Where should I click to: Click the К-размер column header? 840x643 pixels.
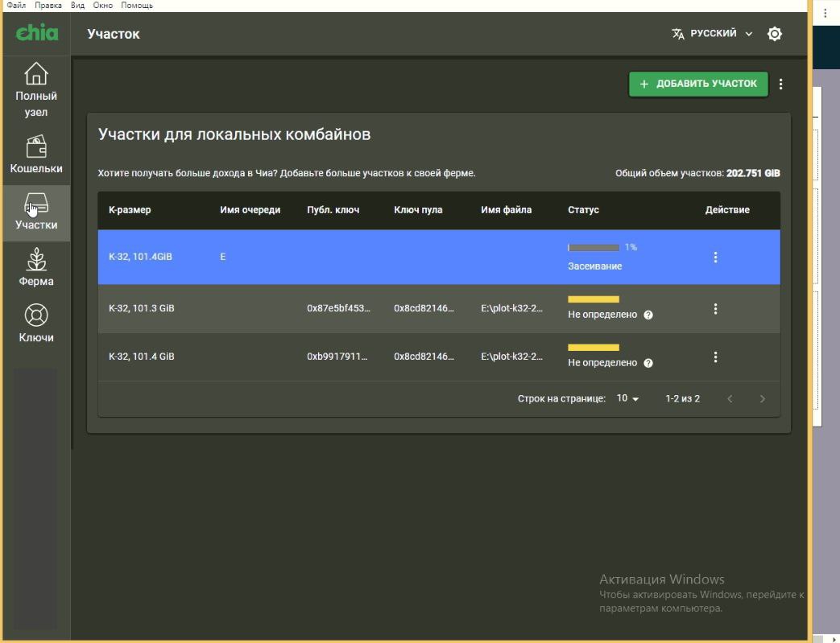click(x=130, y=210)
